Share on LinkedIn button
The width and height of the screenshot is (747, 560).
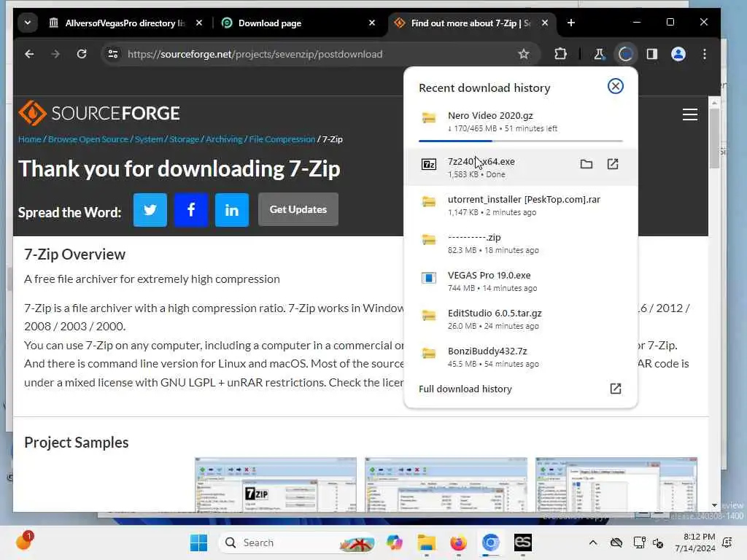coord(232,209)
